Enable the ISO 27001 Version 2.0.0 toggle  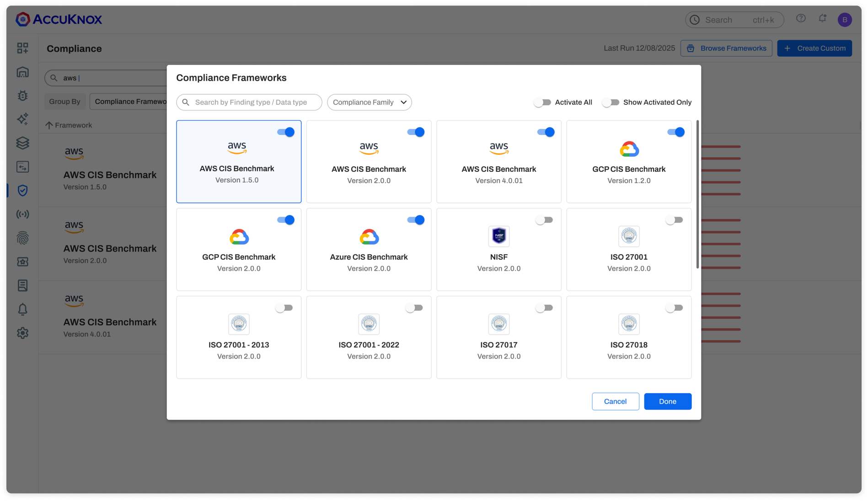click(x=674, y=220)
